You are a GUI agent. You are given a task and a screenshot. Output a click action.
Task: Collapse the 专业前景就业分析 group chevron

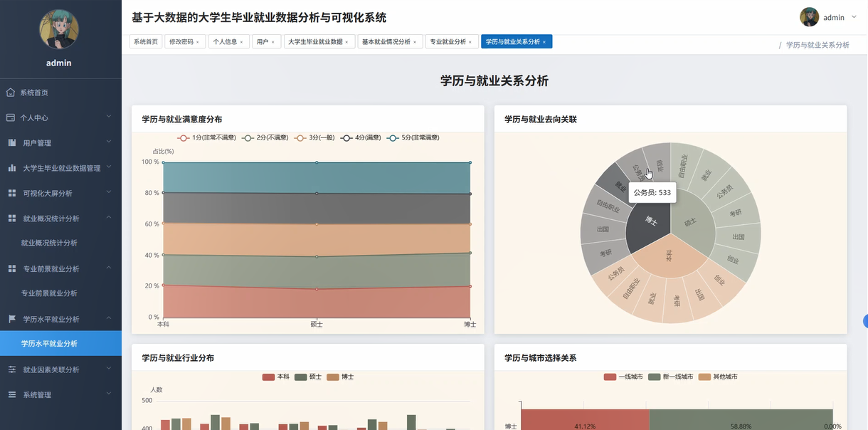109,268
